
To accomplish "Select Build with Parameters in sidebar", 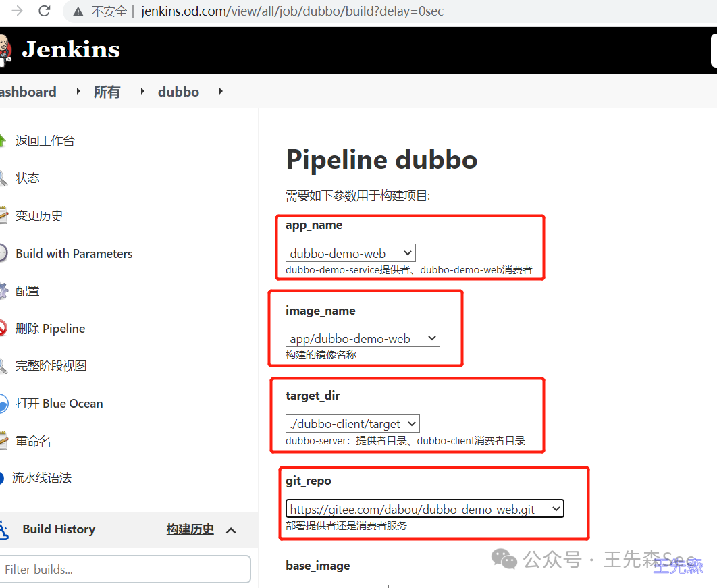I will pyautogui.click(x=74, y=253).
